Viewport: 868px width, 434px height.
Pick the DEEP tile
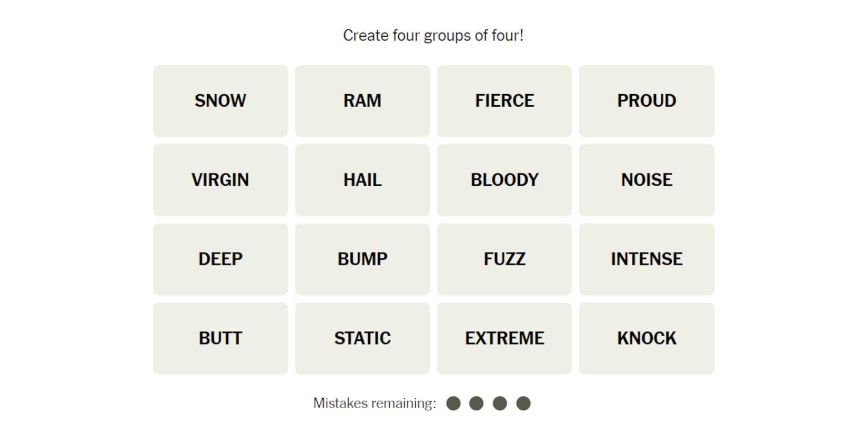220,259
